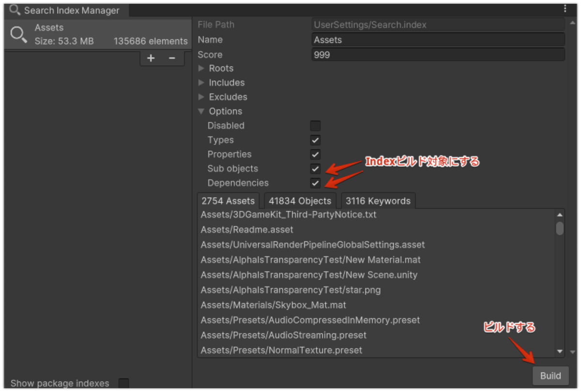
Task: Switch to the 41834 Objects tab
Action: [300, 200]
